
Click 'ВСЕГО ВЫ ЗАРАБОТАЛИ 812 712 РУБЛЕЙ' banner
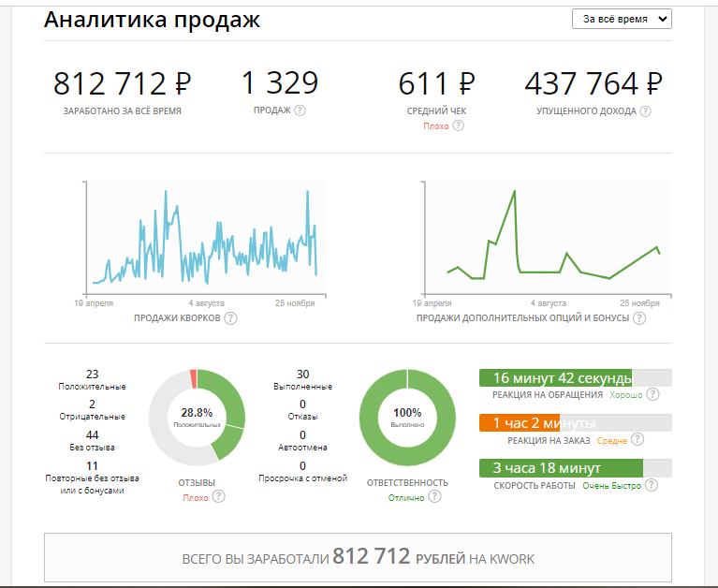359,557
